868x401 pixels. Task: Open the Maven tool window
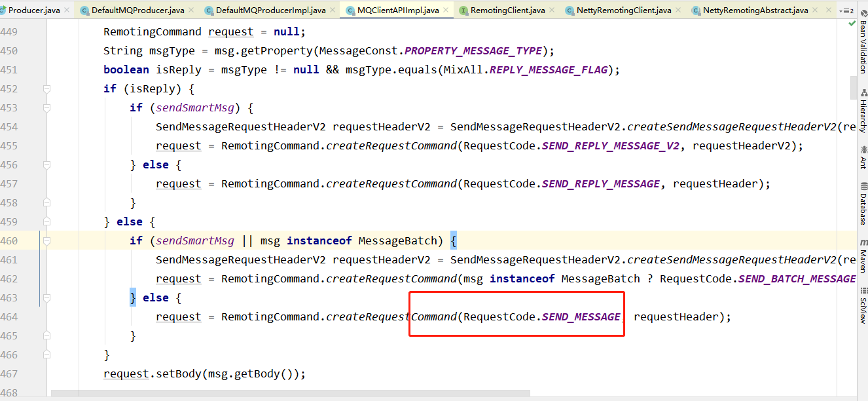coord(862,257)
